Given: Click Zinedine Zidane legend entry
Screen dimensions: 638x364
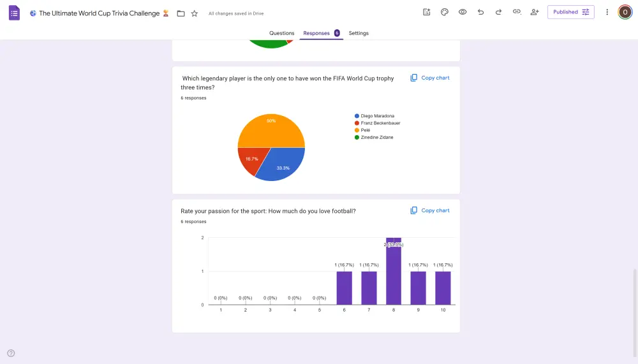Looking at the screenshot, I should pos(374,138).
